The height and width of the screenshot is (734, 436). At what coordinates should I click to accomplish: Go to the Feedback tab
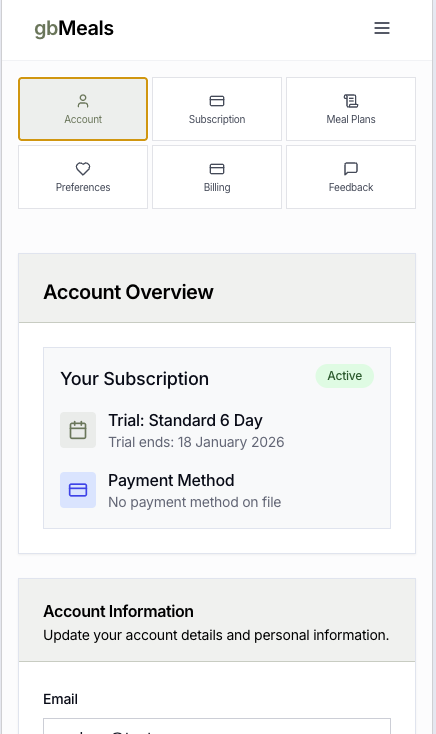pyautogui.click(x=351, y=177)
